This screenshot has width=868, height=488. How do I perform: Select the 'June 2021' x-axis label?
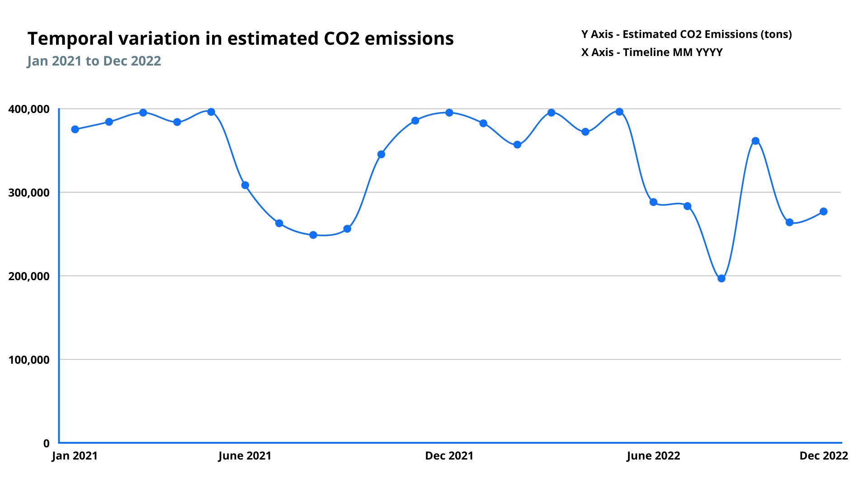coord(245,456)
